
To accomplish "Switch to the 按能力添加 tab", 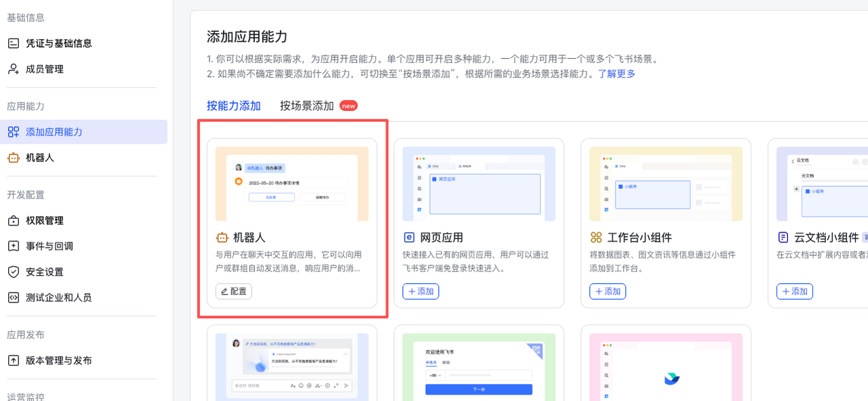I will (x=233, y=106).
